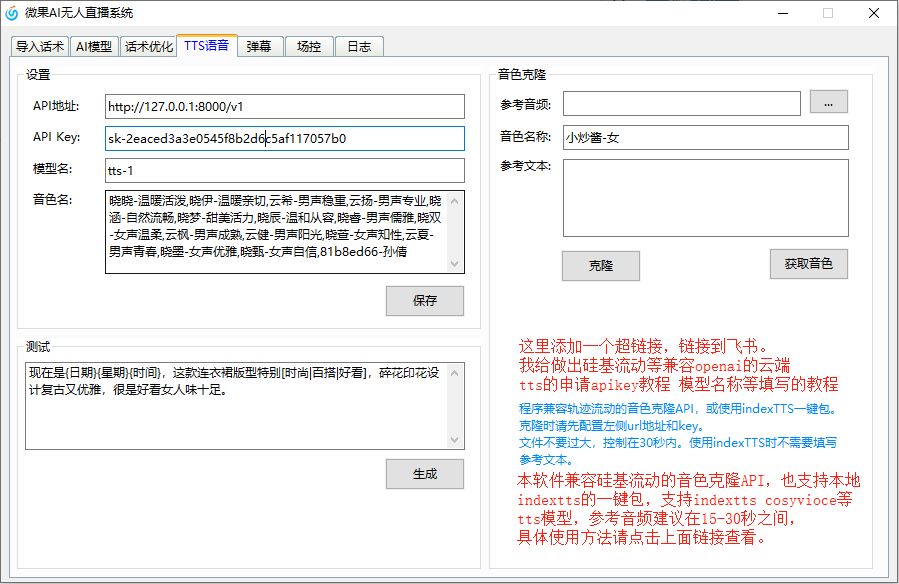Click the 模型名 field containing tts-1
This screenshot has height=584, width=899.
tap(284, 171)
